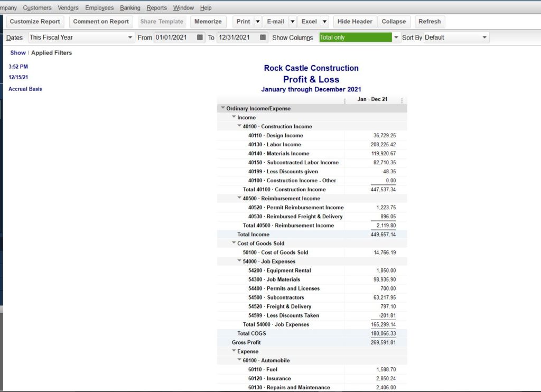Image resolution: width=541 pixels, height=392 pixels.
Task: Select the 40130 Labor Income row
Action: click(312, 145)
